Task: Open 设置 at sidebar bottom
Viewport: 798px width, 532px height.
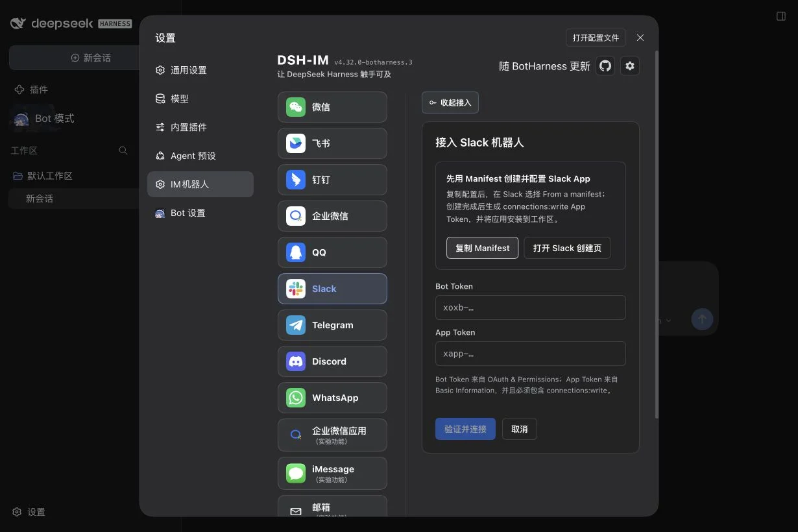Action: (x=29, y=512)
